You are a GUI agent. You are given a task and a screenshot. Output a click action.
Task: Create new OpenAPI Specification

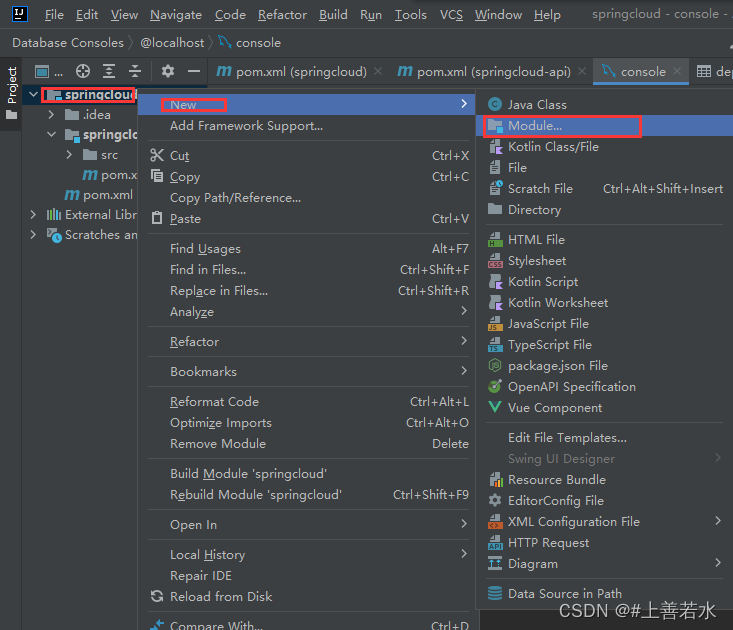604,387
